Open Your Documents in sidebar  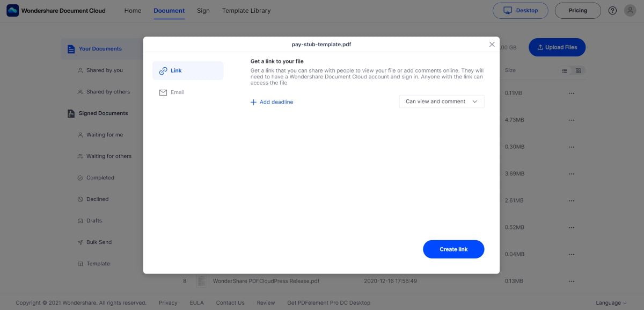coord(100,49)
